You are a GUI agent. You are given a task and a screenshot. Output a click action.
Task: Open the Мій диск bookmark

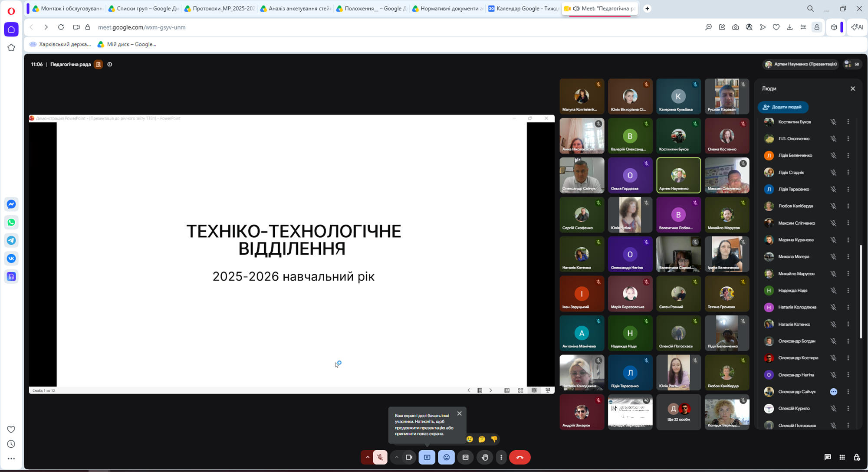click(127, 44)
